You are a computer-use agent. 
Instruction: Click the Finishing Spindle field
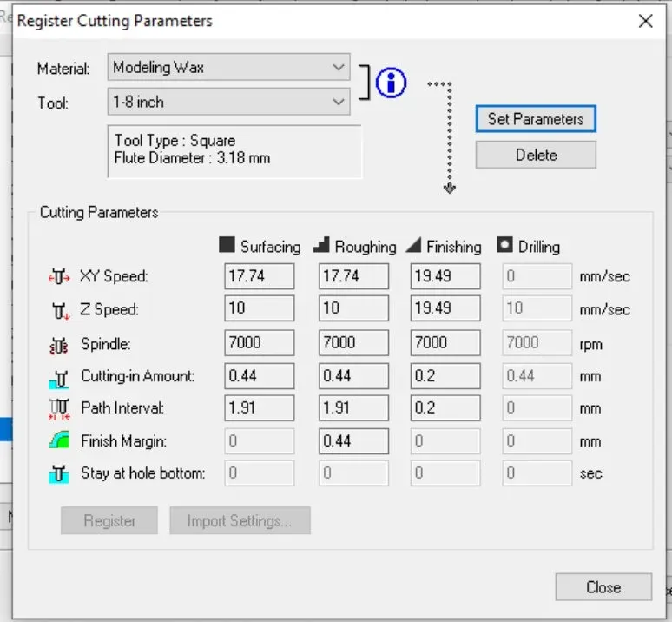click(x=445, y=342)
